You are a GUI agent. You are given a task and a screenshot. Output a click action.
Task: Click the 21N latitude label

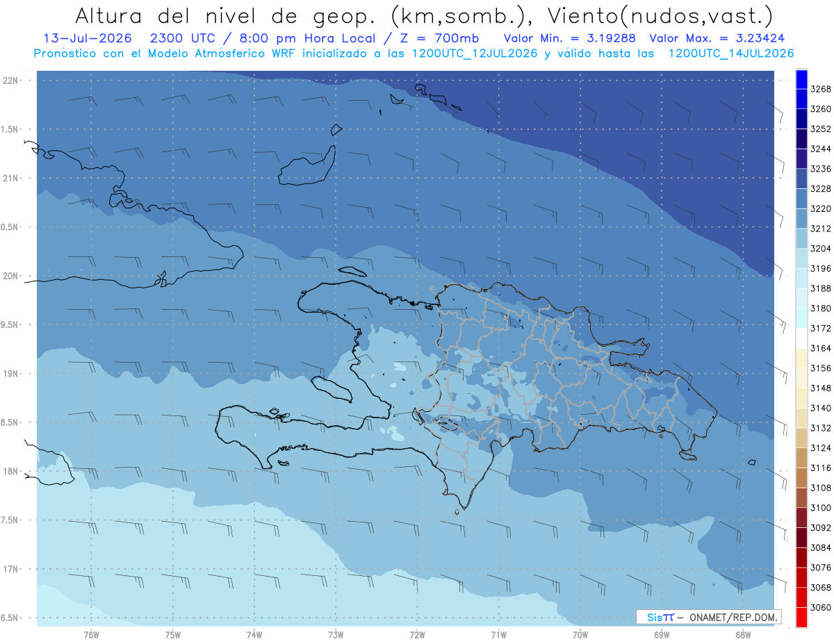[10, 179]
